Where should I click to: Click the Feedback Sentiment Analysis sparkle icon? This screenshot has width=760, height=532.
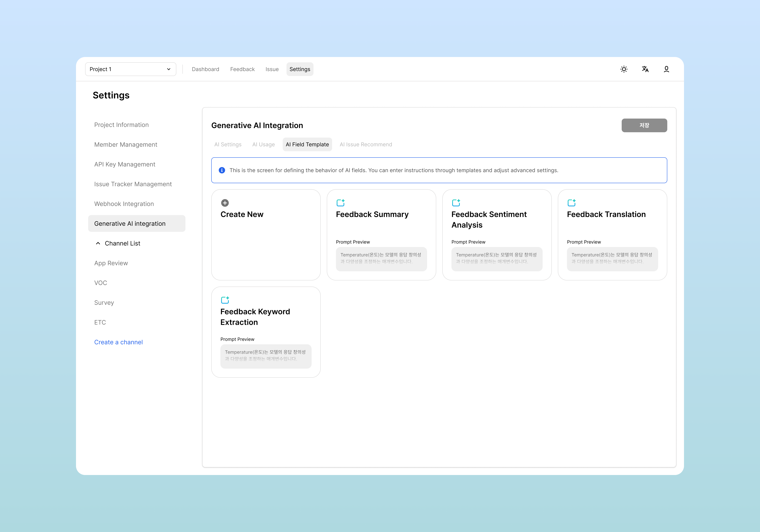(456, 203)
